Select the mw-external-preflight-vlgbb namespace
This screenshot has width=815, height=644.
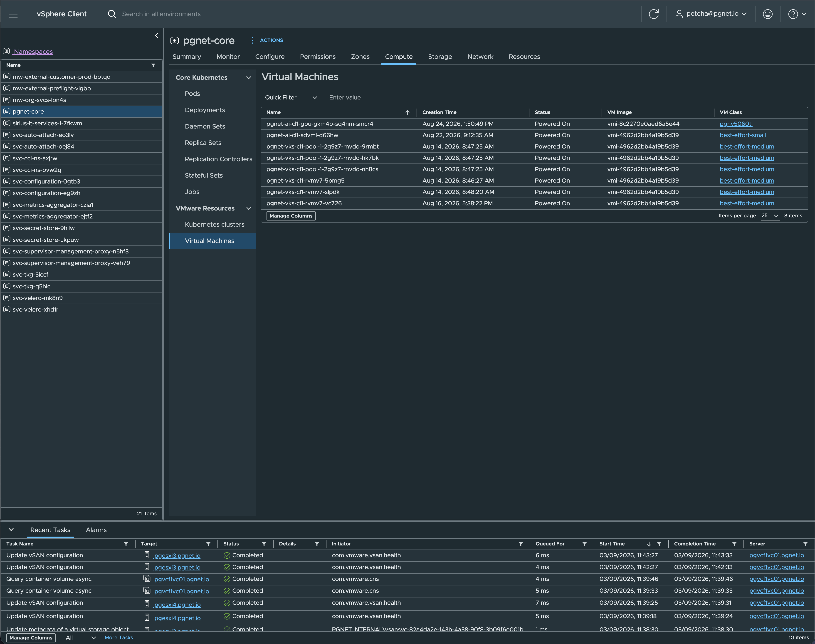[x=82, y=88]
